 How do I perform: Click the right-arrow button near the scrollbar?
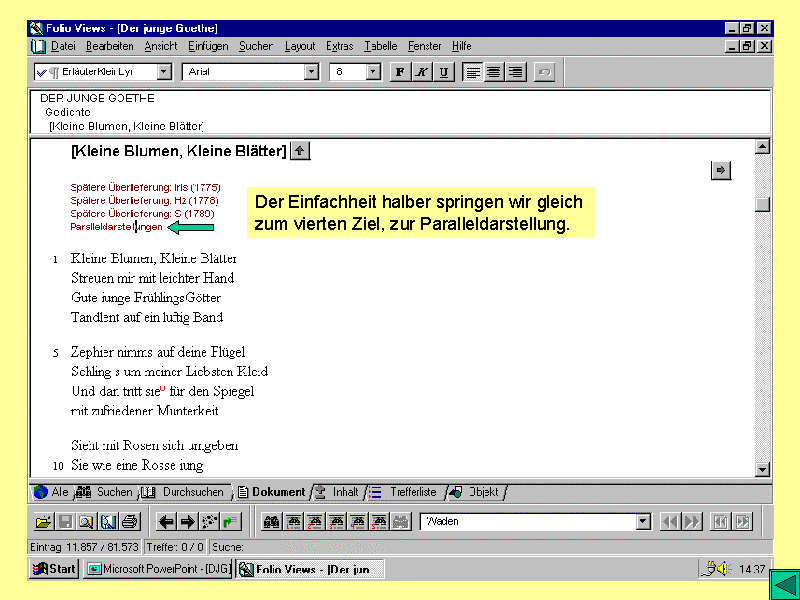721,171
